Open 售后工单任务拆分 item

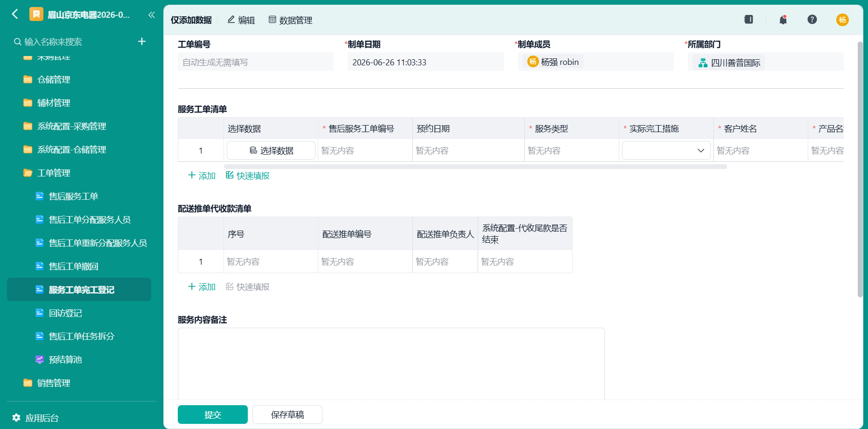(x=81, y=336)
